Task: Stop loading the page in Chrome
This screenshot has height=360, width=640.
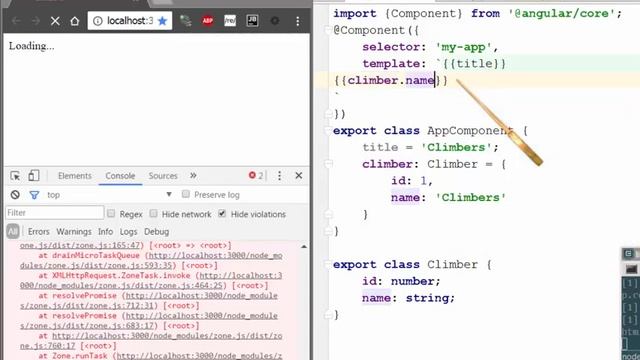Action: (55, 21)
